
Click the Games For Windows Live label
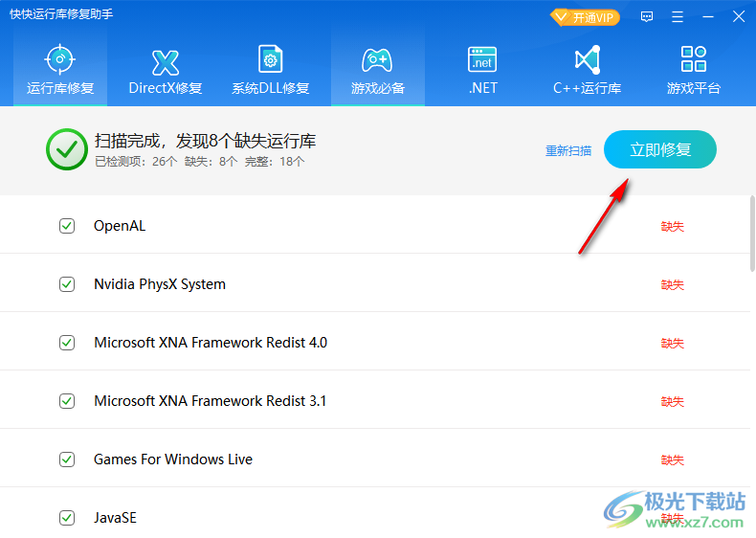point(173,460)
